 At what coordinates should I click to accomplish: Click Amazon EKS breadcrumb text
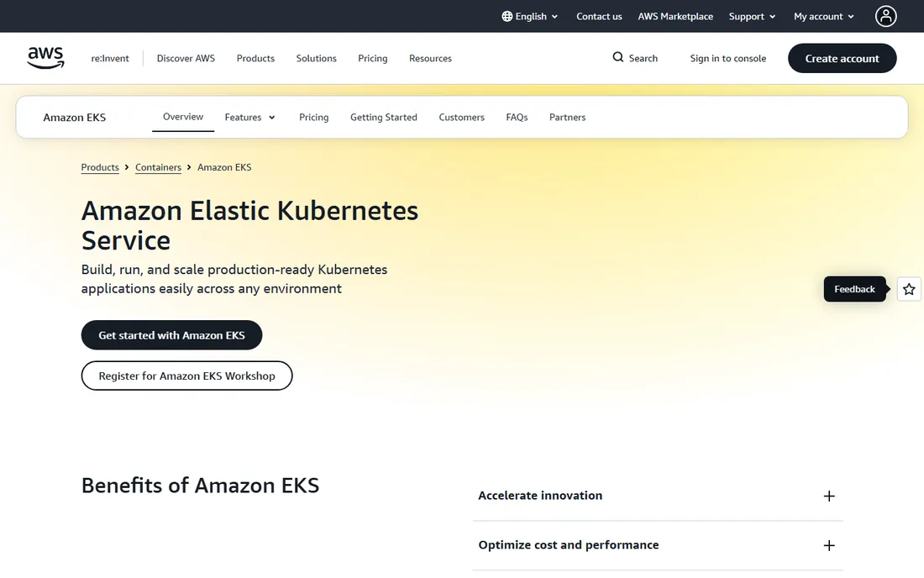coord(224,167)
